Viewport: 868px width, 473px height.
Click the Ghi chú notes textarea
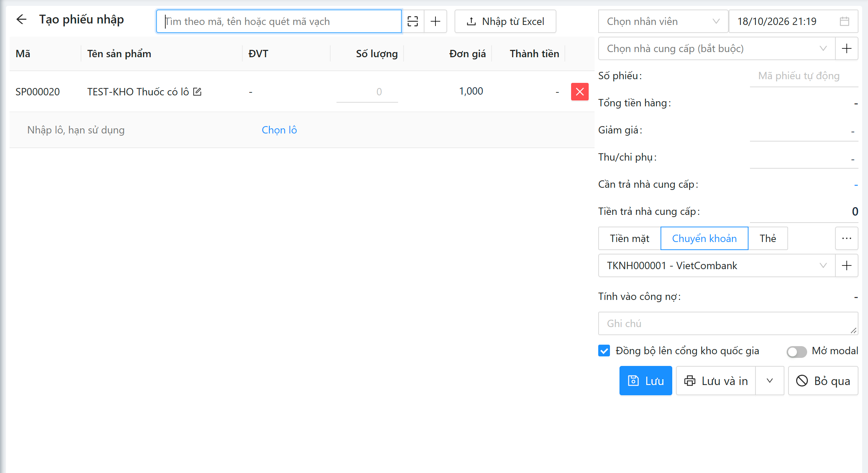pos(728,323)
